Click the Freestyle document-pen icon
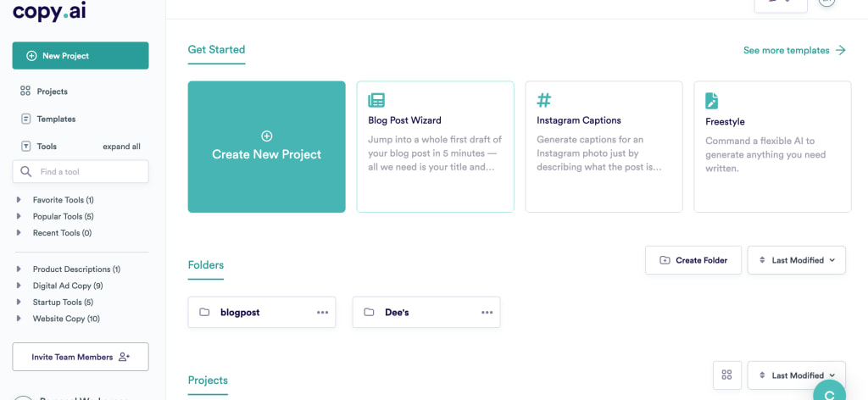Screen dimensions: 868x400 tap(712, 101)
